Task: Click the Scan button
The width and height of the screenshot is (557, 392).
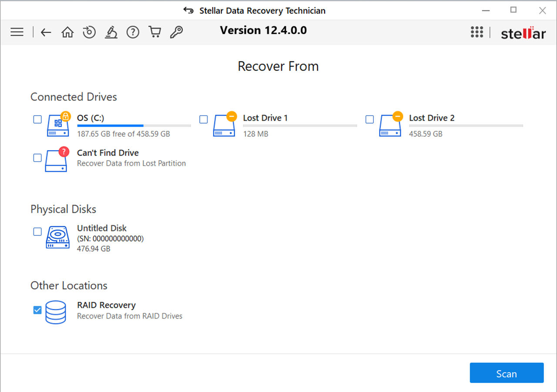Action: 507,373
